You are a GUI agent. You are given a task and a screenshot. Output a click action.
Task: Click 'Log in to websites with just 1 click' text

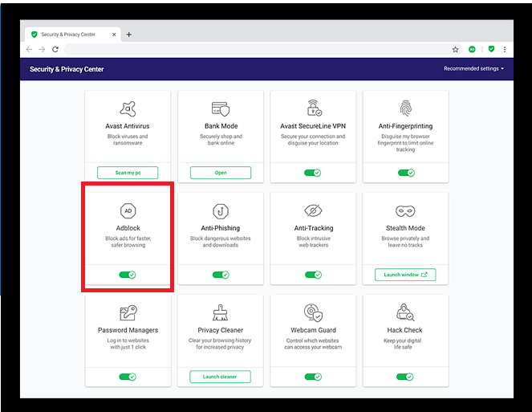point(128,344)
